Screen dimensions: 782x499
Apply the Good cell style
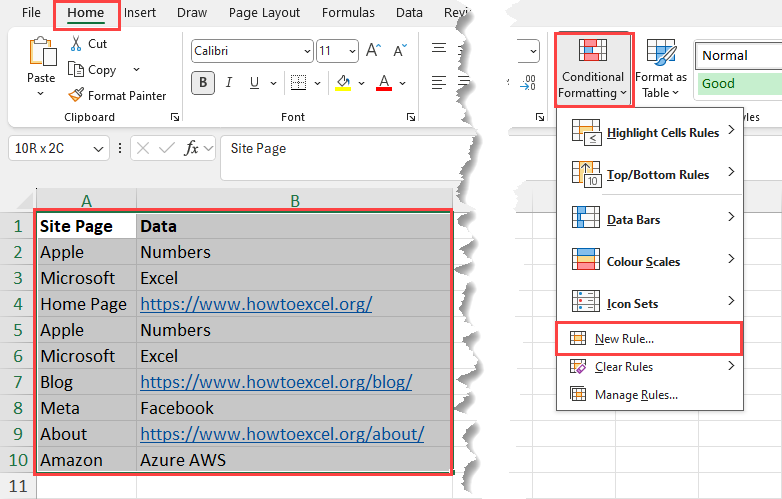pos(739,83)
